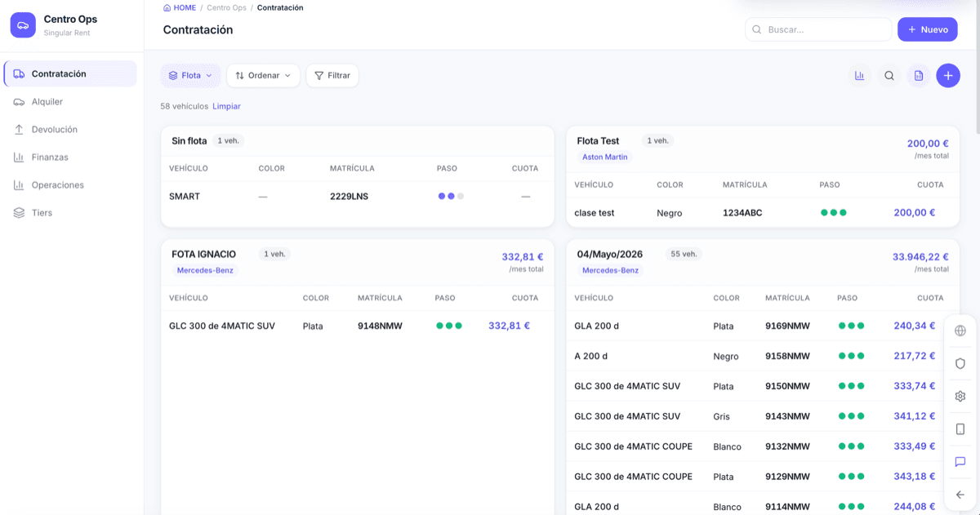Click the Centro Ops car logo icon

(23, 25)
